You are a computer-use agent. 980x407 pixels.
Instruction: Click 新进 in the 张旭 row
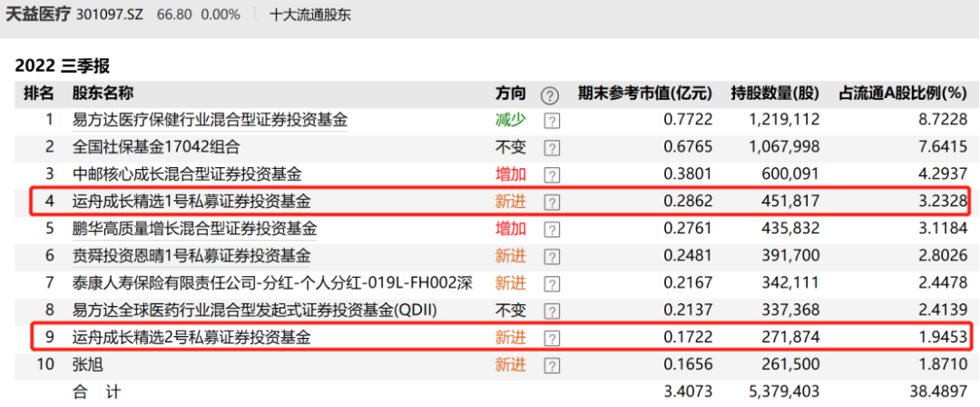click(511, 365)
